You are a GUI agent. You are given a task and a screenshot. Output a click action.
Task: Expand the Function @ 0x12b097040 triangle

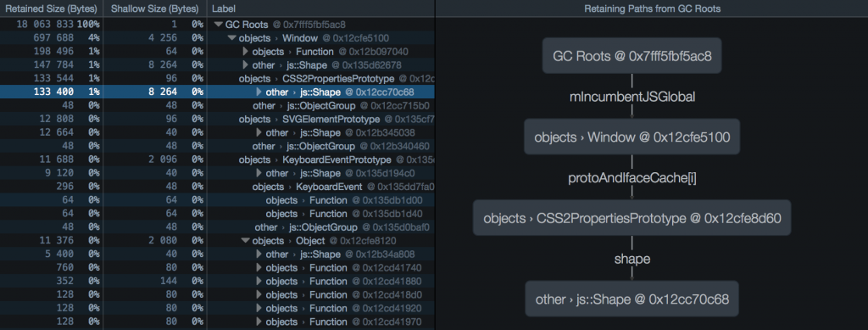click(246, 52)
